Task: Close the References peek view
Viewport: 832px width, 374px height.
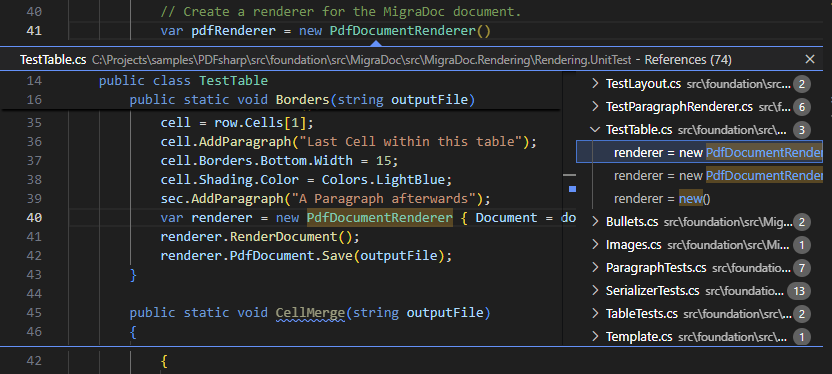Action: click(810, 59)
